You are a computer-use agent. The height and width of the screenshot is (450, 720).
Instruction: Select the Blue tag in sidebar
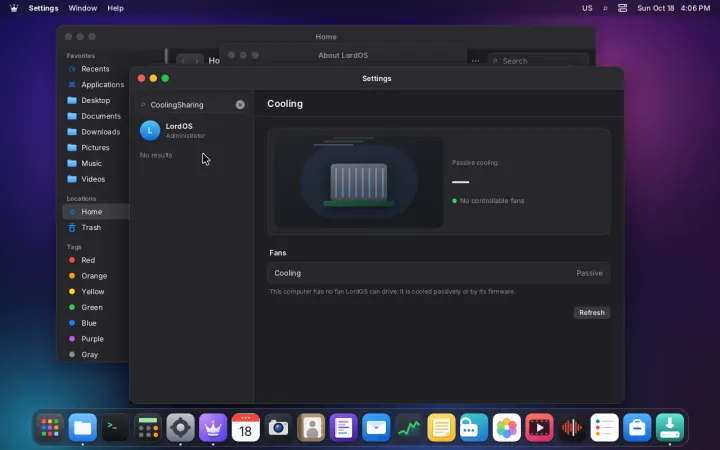(89, 323)
